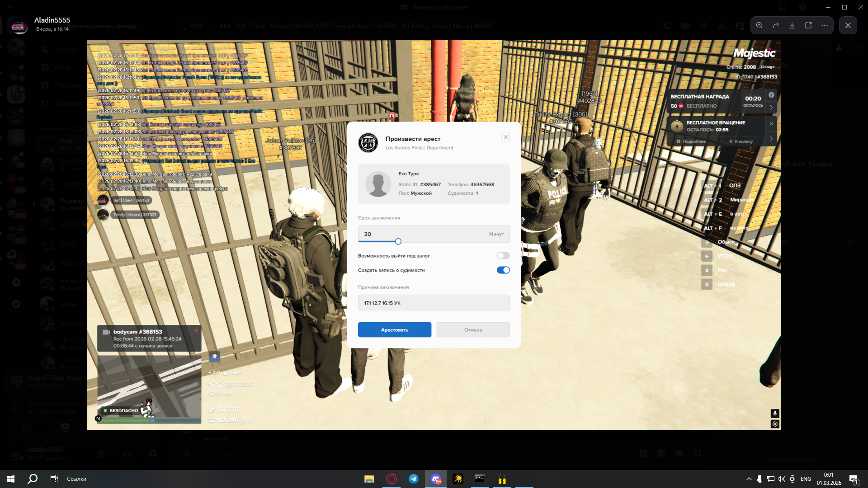868x488 pixels.
Task: Download the image with the download icon
Action: [x=792, y=25]
